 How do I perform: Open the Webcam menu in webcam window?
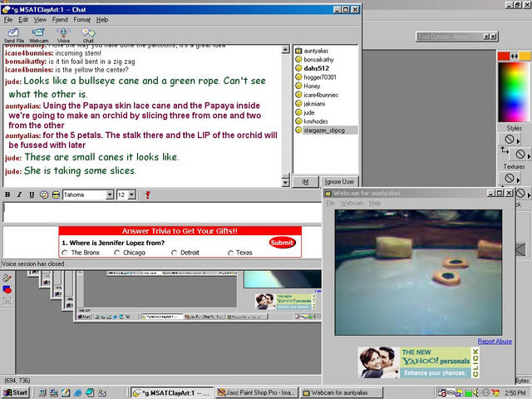(x=352, y=203)
